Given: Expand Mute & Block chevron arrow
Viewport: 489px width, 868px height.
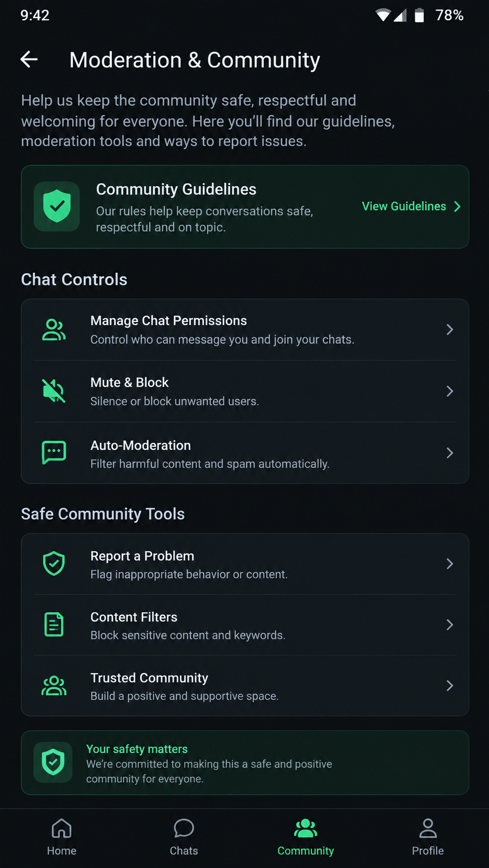Looking at the screenshot, I should (x=450, y=391).
